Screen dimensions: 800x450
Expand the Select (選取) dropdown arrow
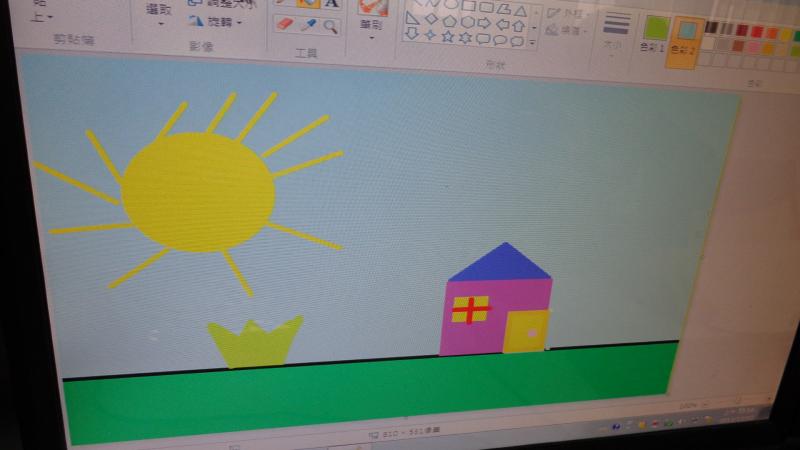[161, 24]
